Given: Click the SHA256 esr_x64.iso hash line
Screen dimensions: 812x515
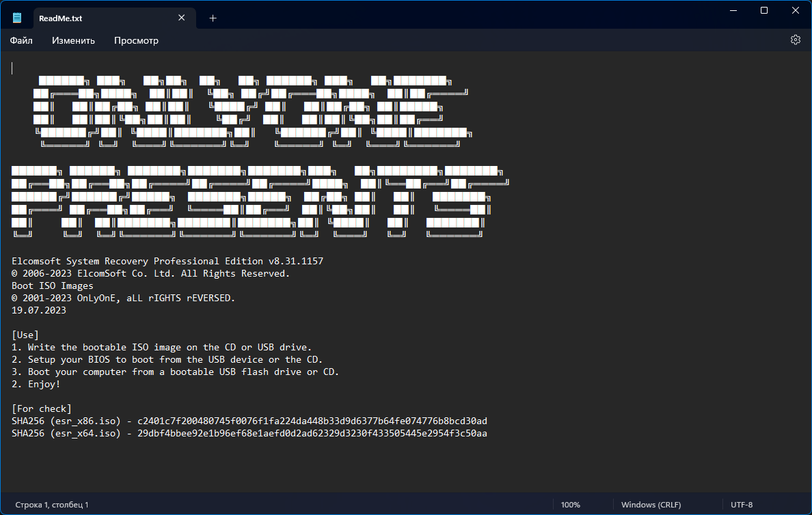Looking at the screenshot, I should (249, 433).
